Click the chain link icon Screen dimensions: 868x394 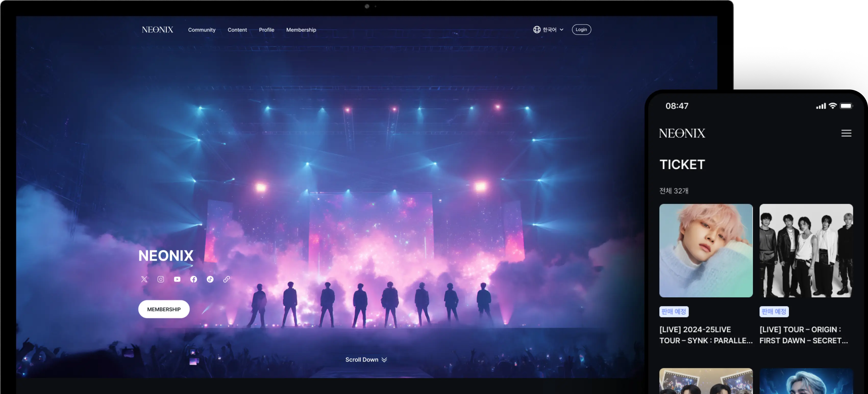(226, 279)
